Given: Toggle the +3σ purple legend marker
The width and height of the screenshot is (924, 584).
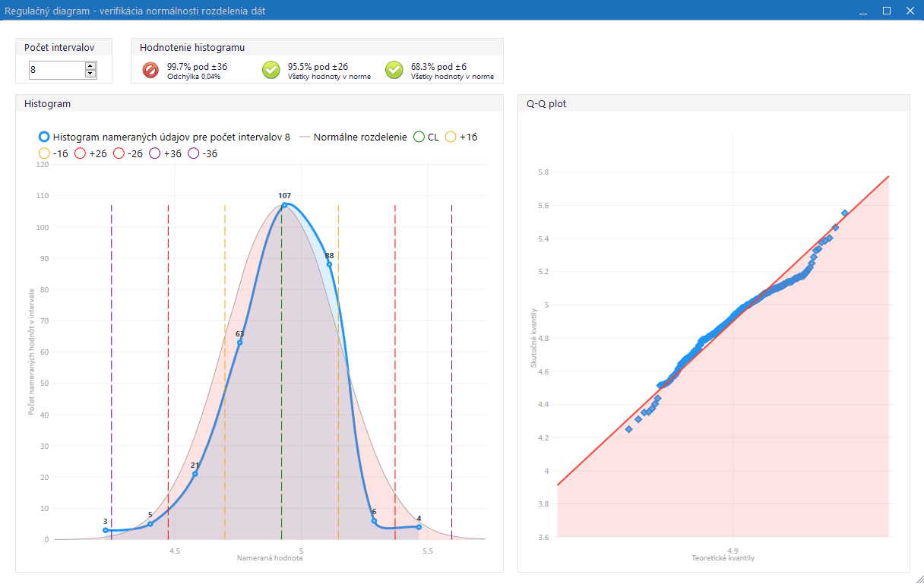Looking at the screenshot, I should (x=155, y=154).
